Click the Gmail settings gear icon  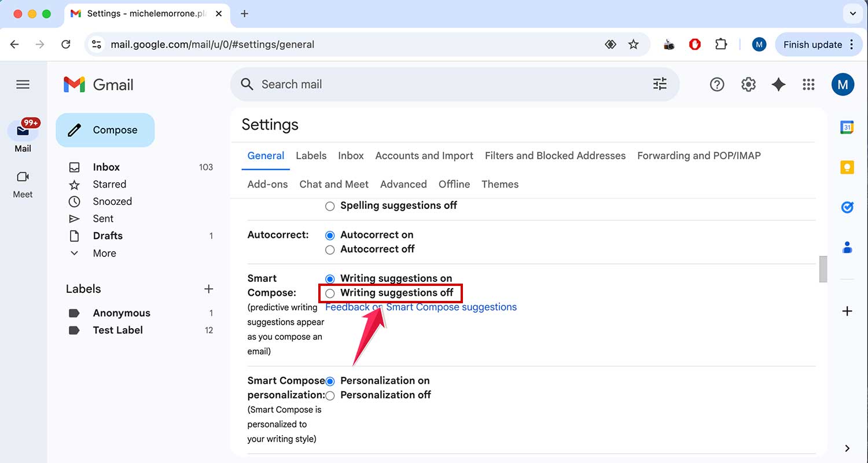click(748, 84)
